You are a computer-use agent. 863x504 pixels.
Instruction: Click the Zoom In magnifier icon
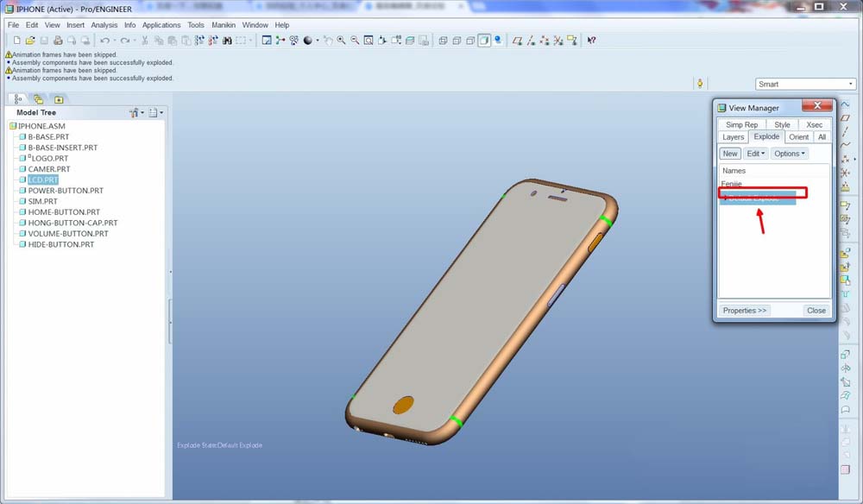click(x=341, y=41)
